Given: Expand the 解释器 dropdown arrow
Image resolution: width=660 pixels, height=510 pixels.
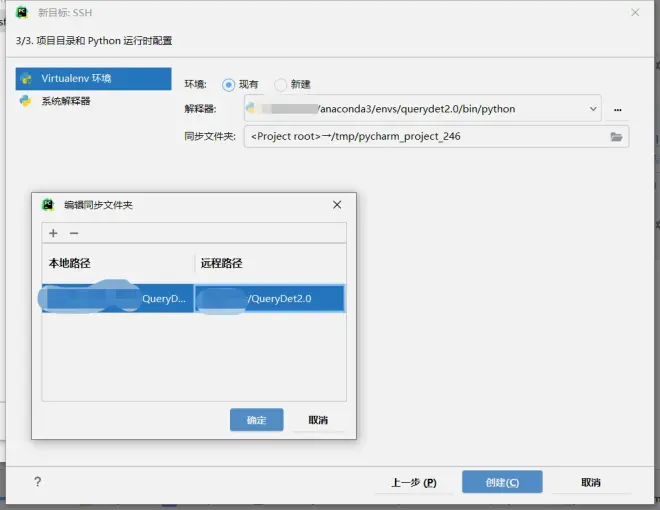Looking at the screenshot, I should tap(593, 109).
